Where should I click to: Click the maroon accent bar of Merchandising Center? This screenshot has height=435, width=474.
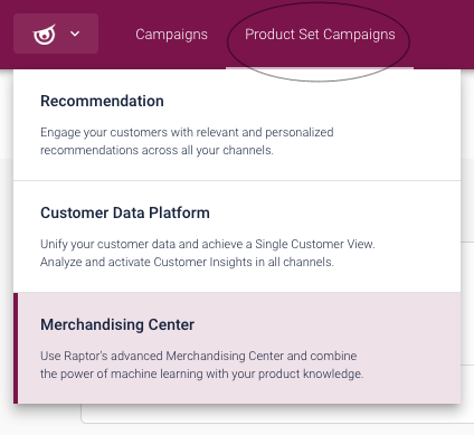pos(16,348)
